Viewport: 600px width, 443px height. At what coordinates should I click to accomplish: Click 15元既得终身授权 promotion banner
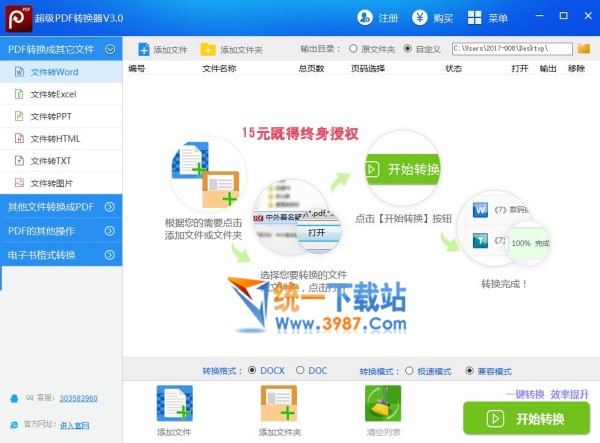(300, 133)
